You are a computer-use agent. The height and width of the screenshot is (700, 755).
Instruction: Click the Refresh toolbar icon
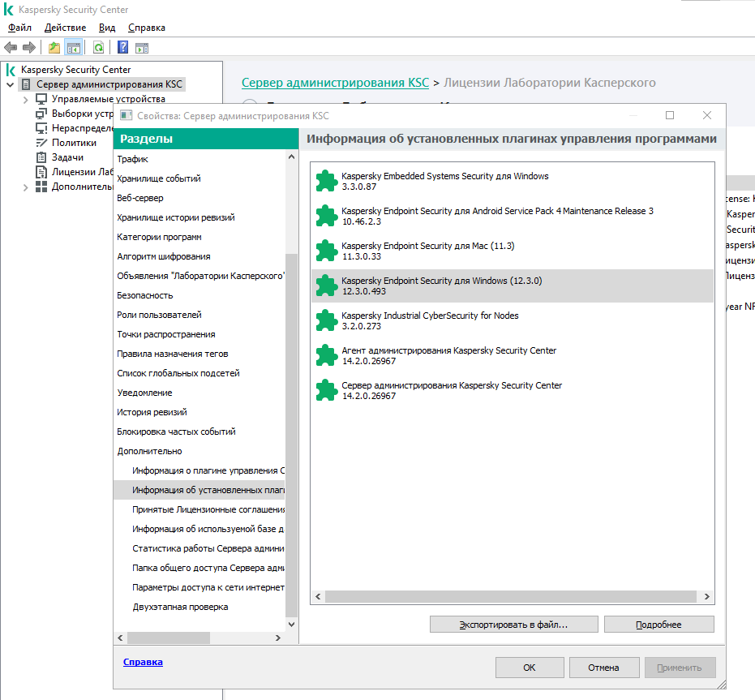click(99, 48)
